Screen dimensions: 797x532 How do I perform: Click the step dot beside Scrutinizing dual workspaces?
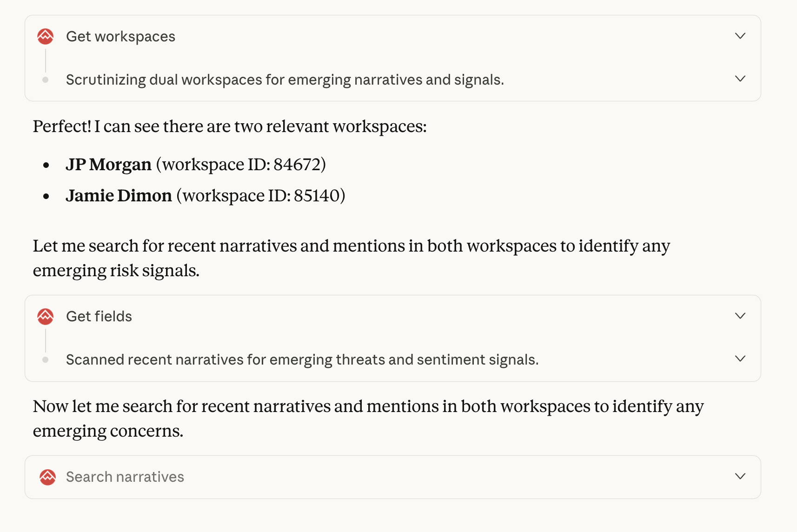click(x=46, y=80)
